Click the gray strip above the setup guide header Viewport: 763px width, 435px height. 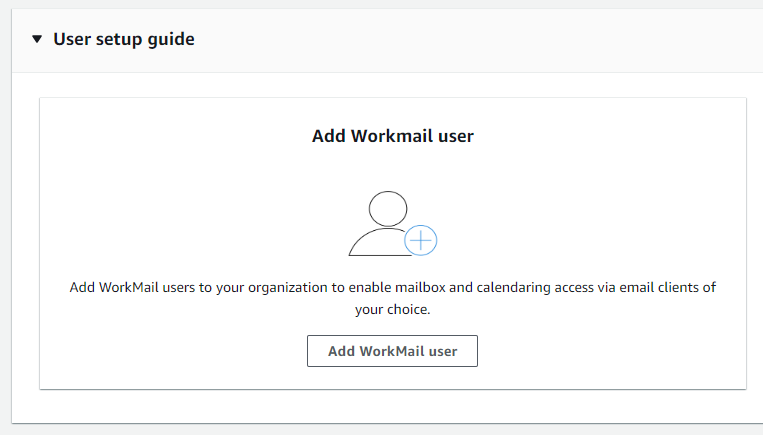point(392,4)
